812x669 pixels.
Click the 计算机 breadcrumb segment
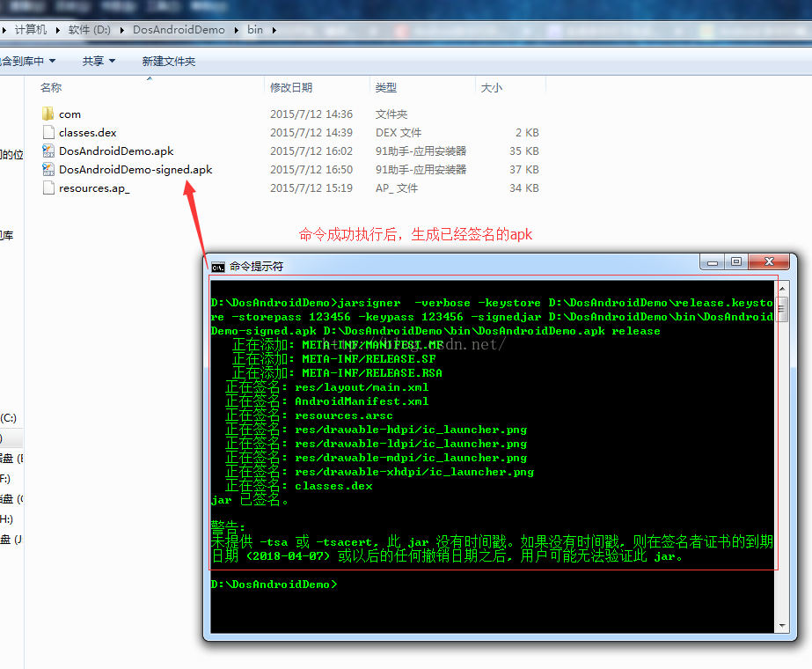pos(32,29)
